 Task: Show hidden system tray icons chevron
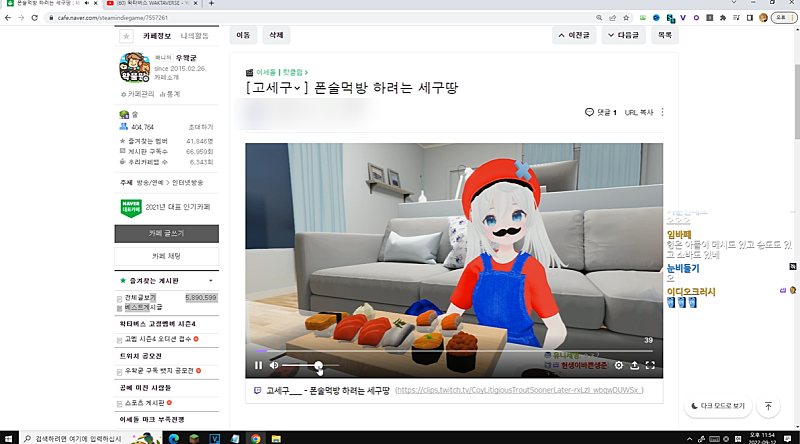click(x=690, y=439)
